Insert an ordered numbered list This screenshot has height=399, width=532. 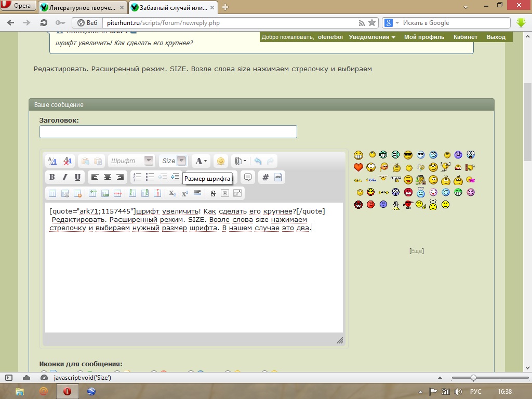click(x=137, y=177)
